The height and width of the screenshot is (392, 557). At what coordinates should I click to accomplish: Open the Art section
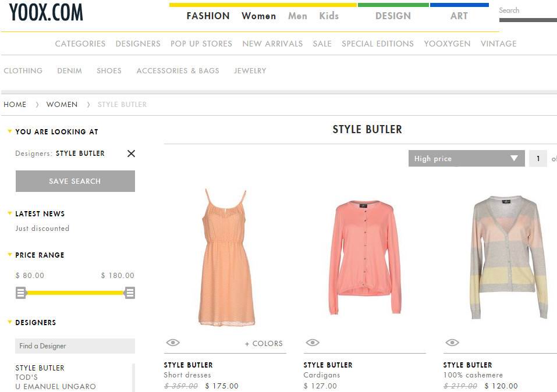(x=459, y=16)
